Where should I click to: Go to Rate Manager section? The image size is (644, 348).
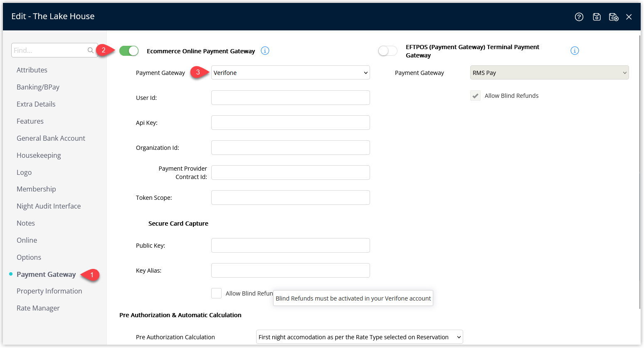tap(38, 308)
